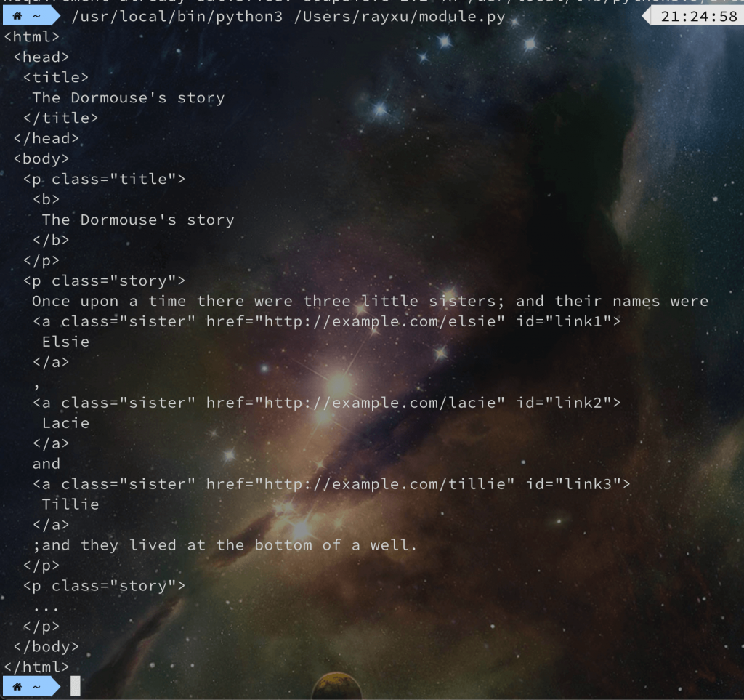744x700 pixels.
Task: Click the closing </body> tag line
Action: [x=46, y=647]
